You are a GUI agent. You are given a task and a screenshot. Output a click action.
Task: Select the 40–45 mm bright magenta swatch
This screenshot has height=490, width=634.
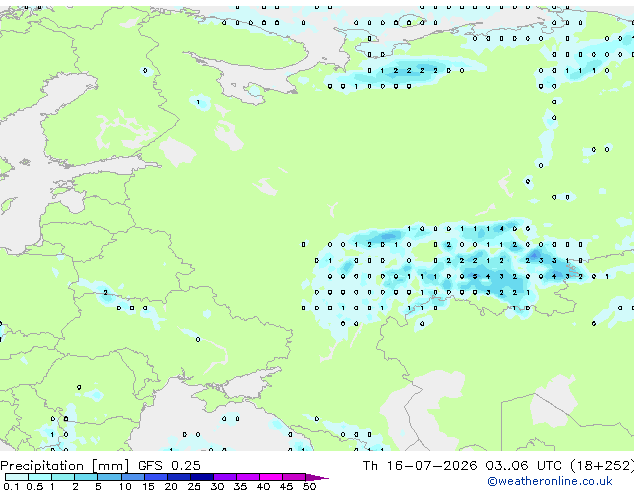271,477
